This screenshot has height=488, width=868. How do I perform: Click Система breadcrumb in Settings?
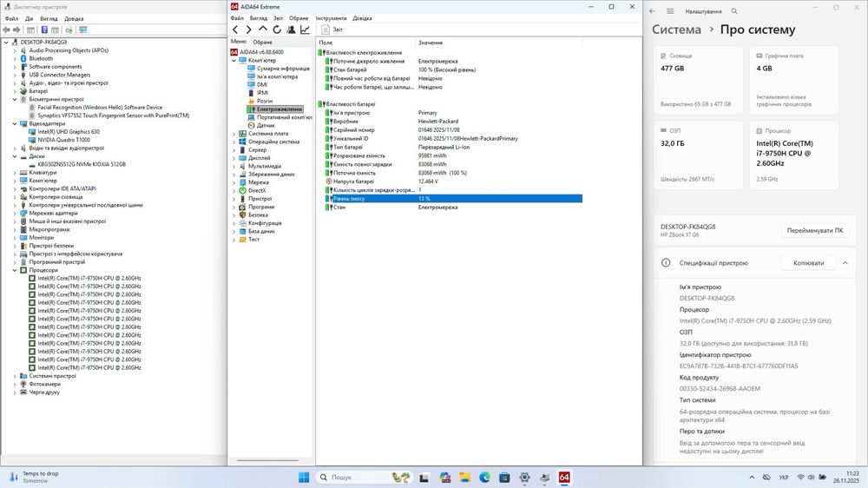676,30
